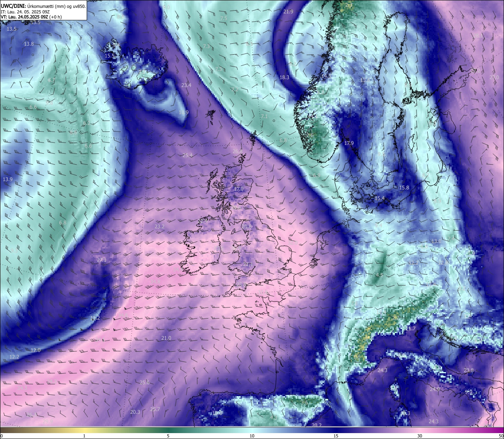Click the 15 tick on the color scale
Screen dimensions: 504x439
(x=336, y=436)
